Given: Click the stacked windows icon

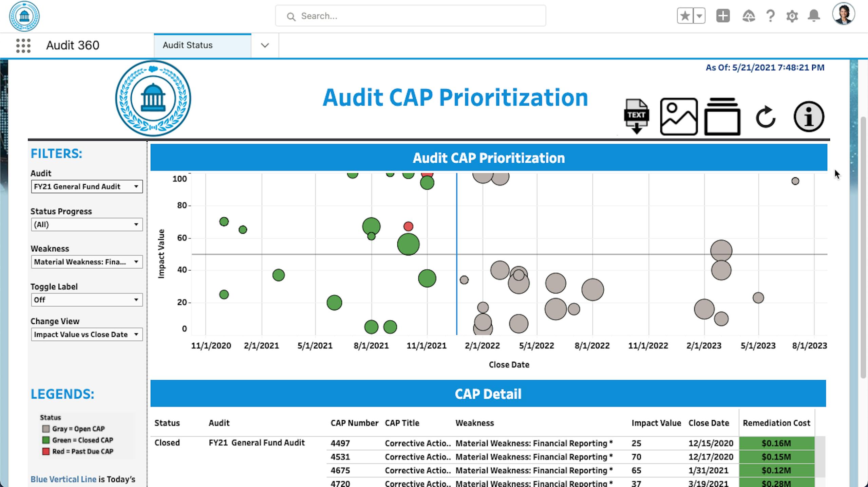Looking at the screenshot, I should 722,116.
